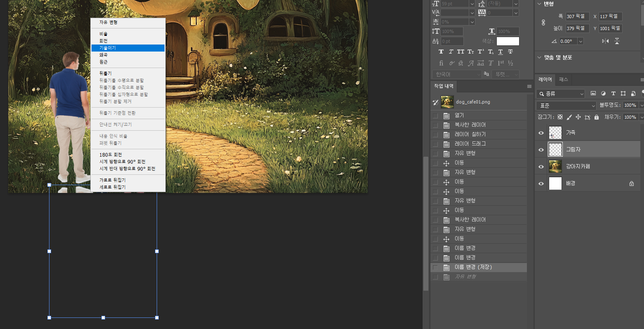Collapse the 변형 properties section

[539, 4]
